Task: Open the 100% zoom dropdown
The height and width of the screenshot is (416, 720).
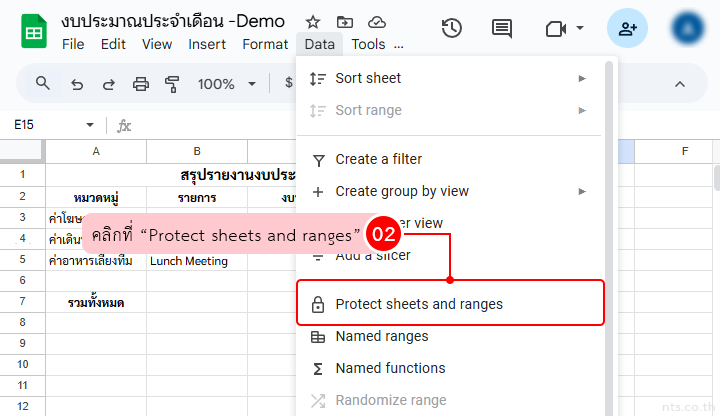Action: (x=226, y=84)
